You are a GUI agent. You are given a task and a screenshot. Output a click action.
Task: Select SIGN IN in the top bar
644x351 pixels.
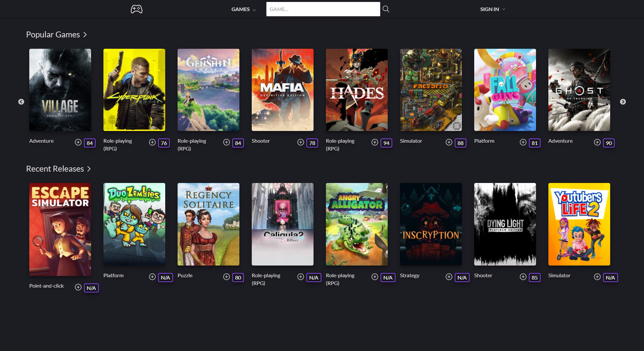489,9
